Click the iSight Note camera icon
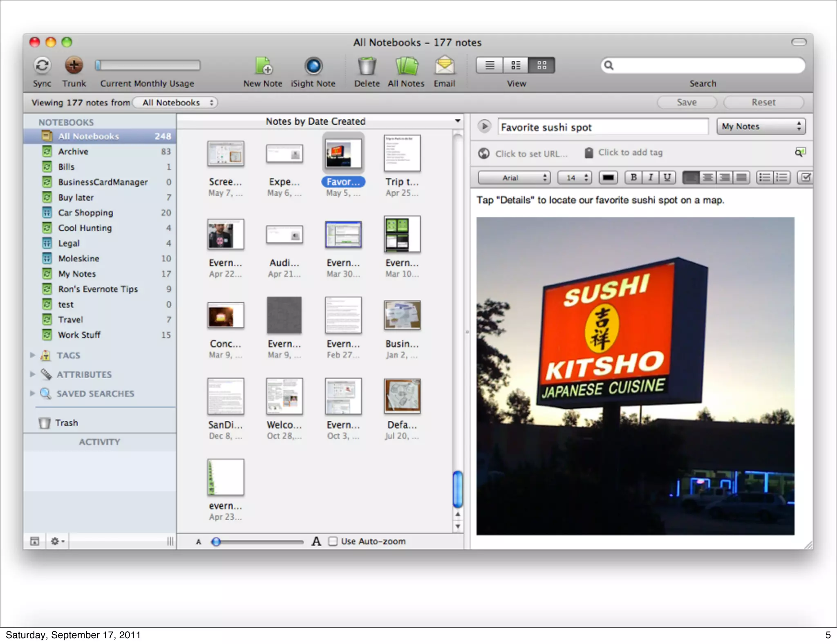The image size is (837, 644). pos(313,65)
